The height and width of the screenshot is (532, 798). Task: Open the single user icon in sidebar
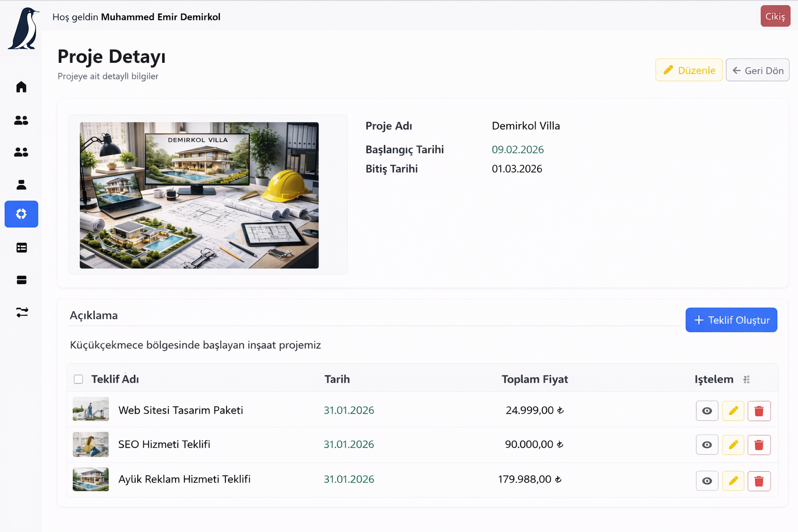pyautogui.click(x=21, y=184)
